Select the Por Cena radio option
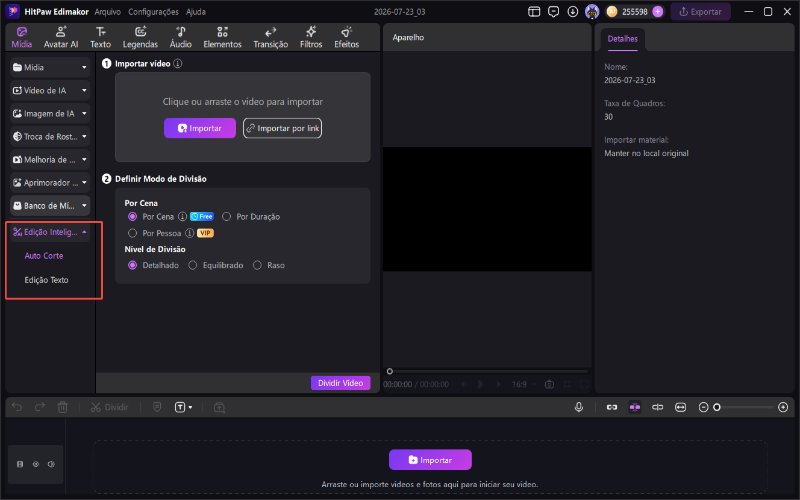Viewport: 800px width, 500px height. pyautogui.click(x=133, y=217)
